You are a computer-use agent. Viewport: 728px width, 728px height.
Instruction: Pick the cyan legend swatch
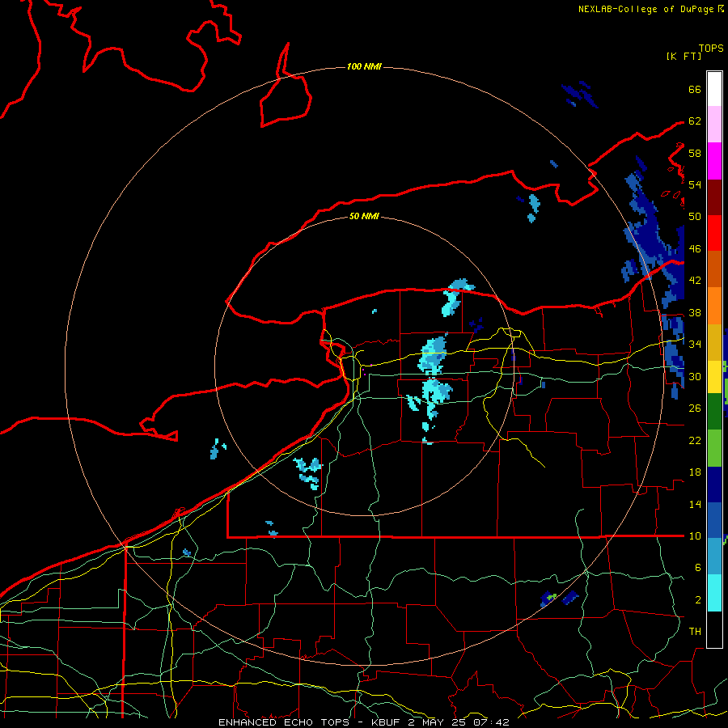pyautogui.click(x=714, y=593)
